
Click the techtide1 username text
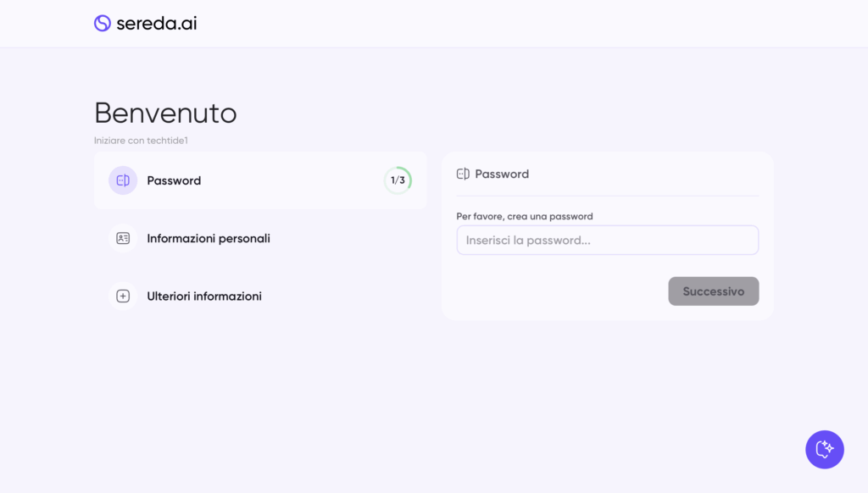[169, 141]
